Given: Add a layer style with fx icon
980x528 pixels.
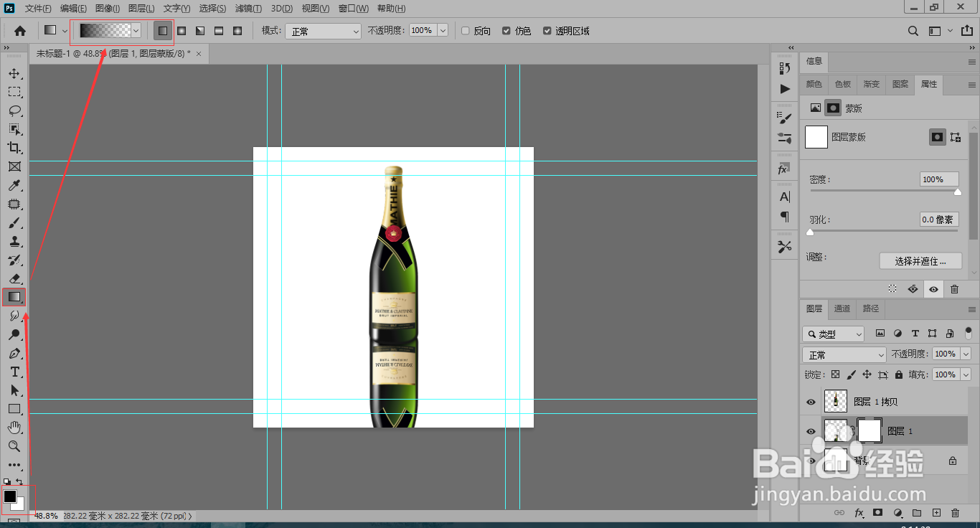Looking at the screenshot, I should (x=859, y=513).
